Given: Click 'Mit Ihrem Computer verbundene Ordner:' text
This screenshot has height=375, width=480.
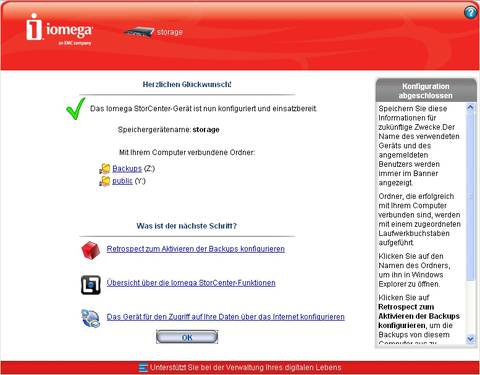Looking at the screenshot, I should tap(187, 152).
